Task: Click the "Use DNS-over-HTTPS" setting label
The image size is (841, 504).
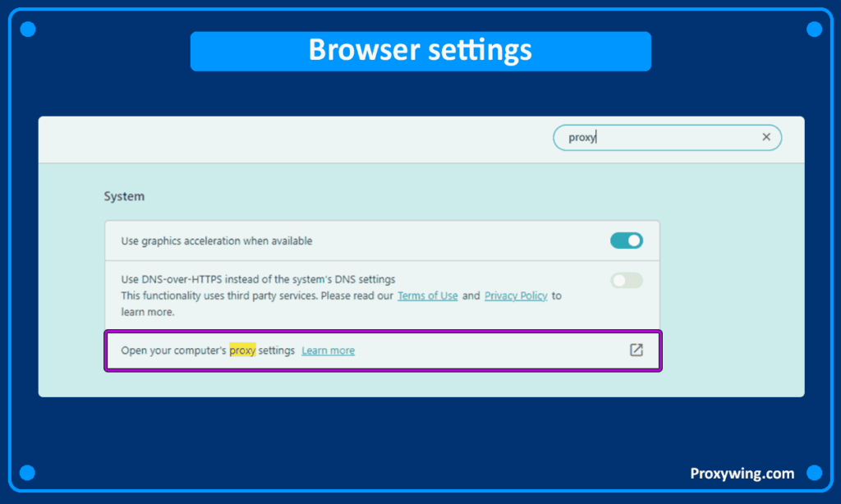Action: click(x=258, y=280)
